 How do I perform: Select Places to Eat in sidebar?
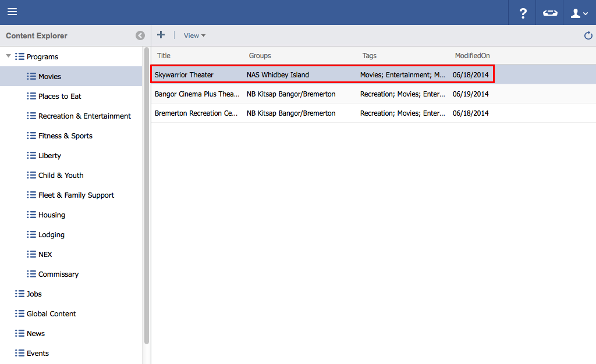coord(59,96)
